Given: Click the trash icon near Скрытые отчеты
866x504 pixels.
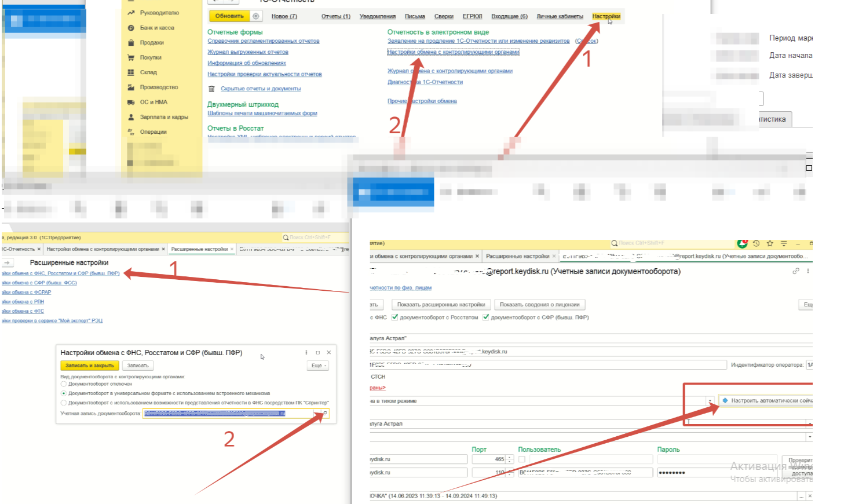Looking at the screenshot, I should (x=211, y=89).
